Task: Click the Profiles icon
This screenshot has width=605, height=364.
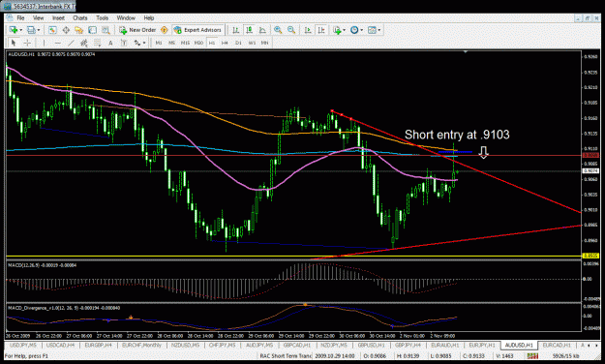Action: click(31, 30)
